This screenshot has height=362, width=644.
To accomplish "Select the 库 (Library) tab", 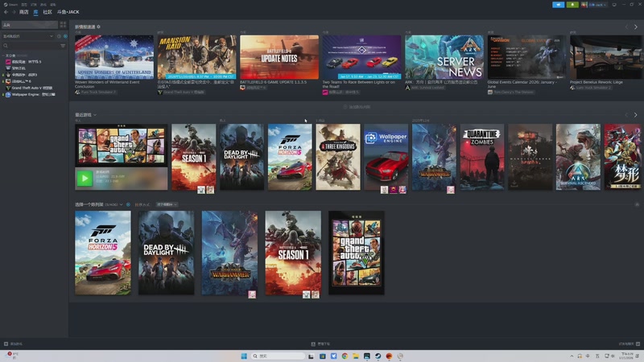I will pos(35,12).
